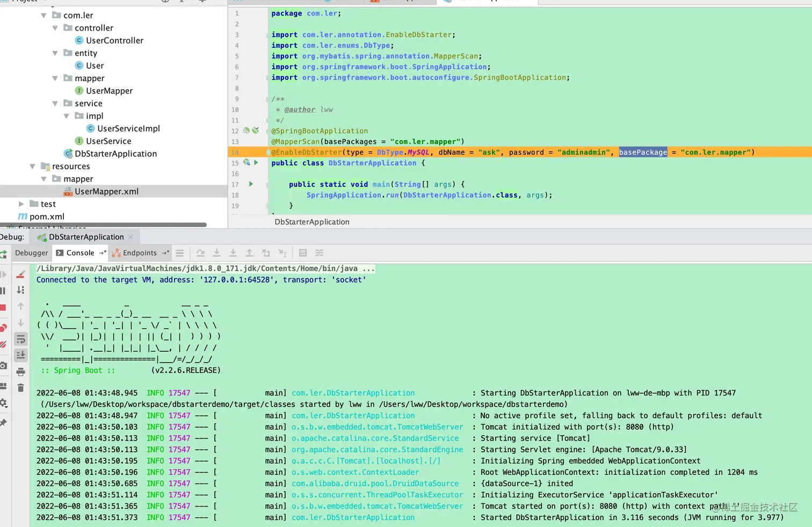
Task: Click the Spring gutter icon on line 15
Action: click(x=247, y=162)
